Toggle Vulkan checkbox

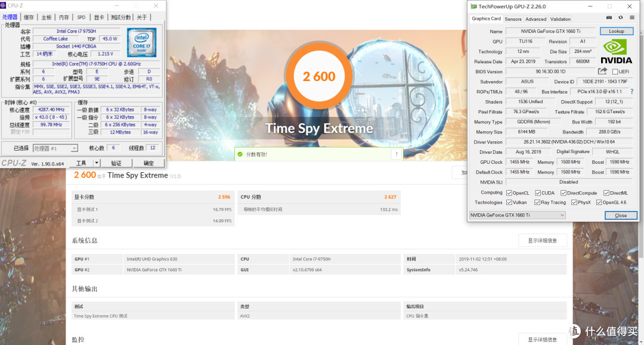(509, 202)
